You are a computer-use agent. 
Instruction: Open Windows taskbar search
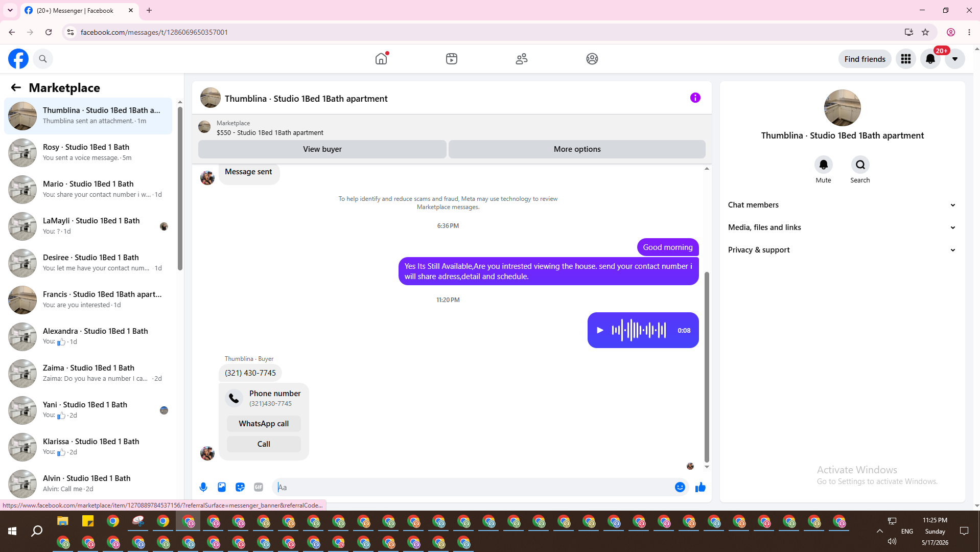pyautogui.click(x=37, y=532)
